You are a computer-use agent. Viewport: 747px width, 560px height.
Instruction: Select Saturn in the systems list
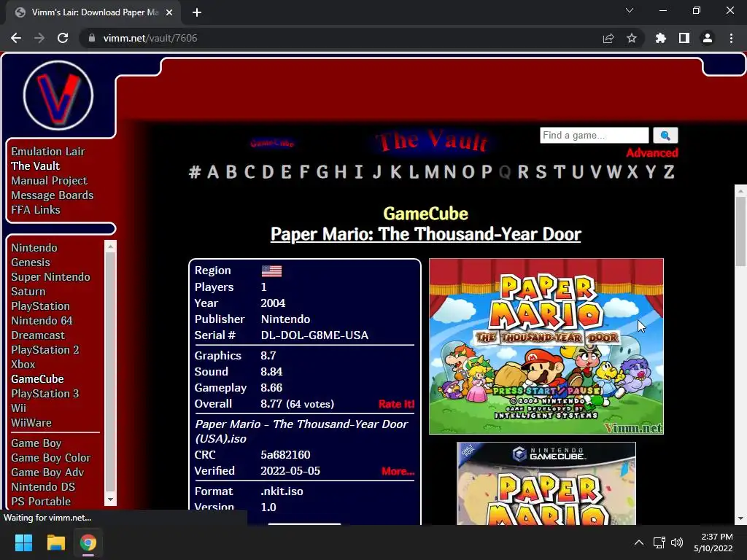pyautogui.click(x=28, y=292)
